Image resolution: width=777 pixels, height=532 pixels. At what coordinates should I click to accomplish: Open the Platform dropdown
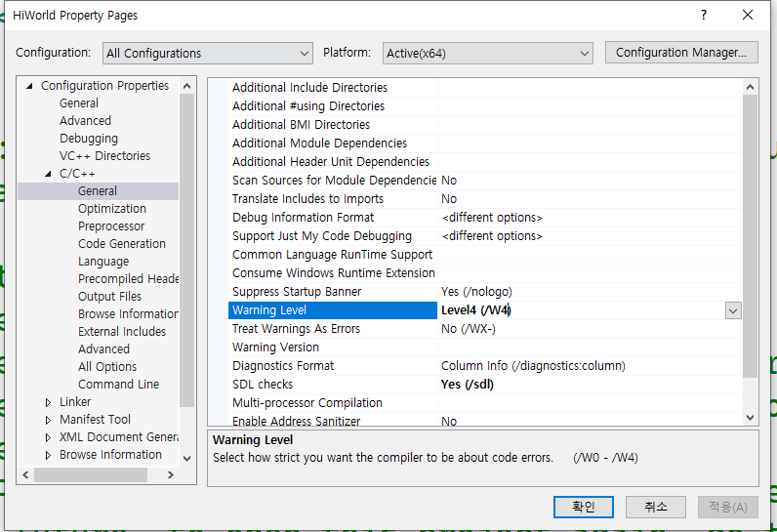point(488,53)
